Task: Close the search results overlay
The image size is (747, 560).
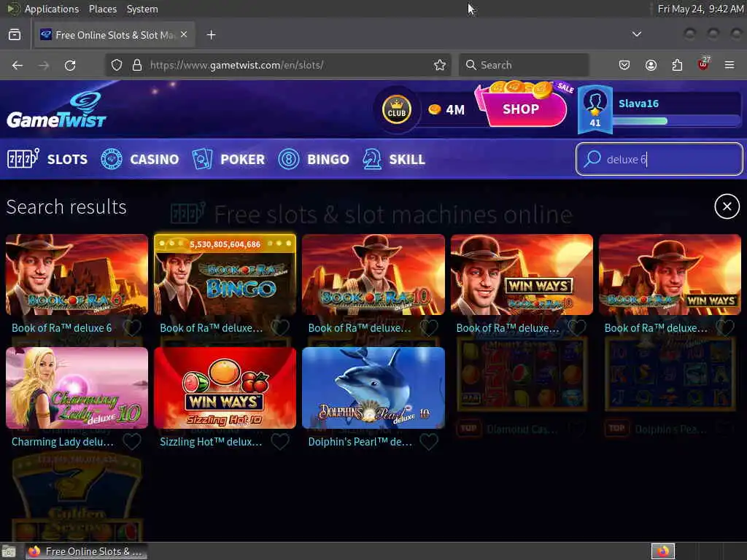Action: (727, 206)
